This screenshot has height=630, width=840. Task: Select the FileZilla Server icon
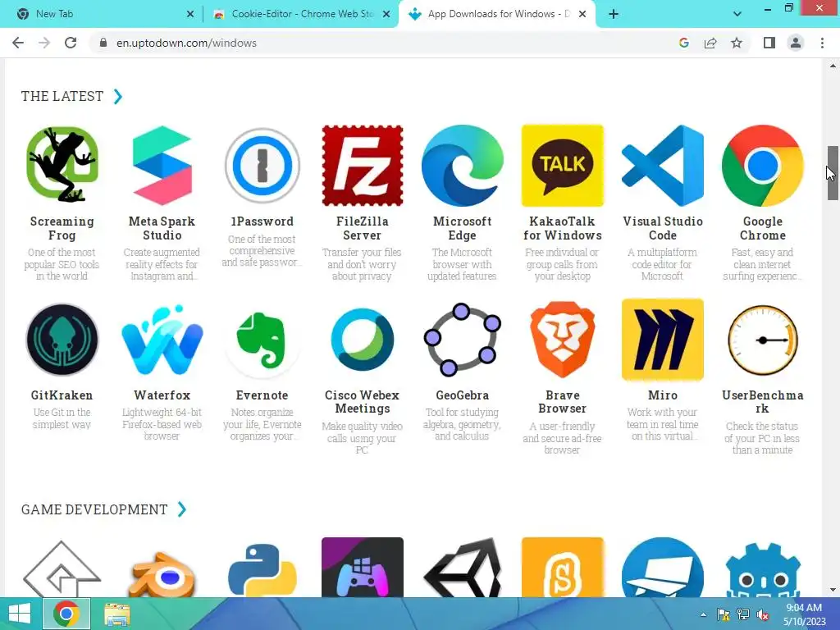(362, 165)
